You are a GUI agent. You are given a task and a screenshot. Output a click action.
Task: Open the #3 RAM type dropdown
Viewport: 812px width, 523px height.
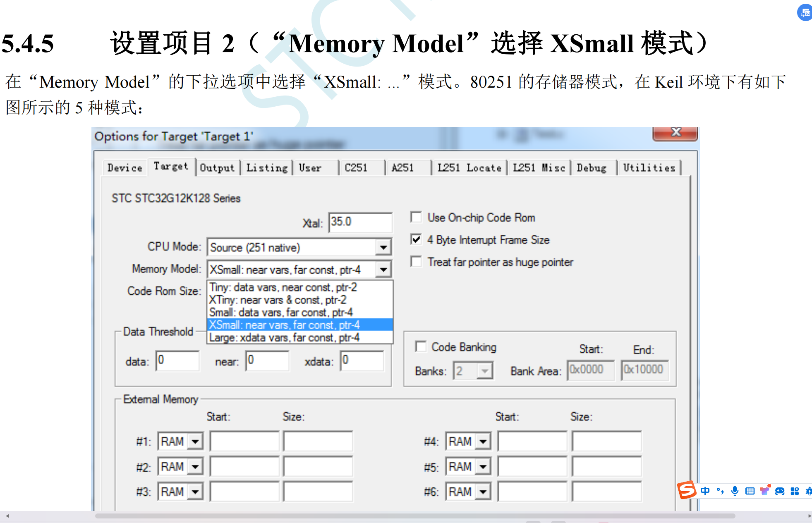click(195, 492)
